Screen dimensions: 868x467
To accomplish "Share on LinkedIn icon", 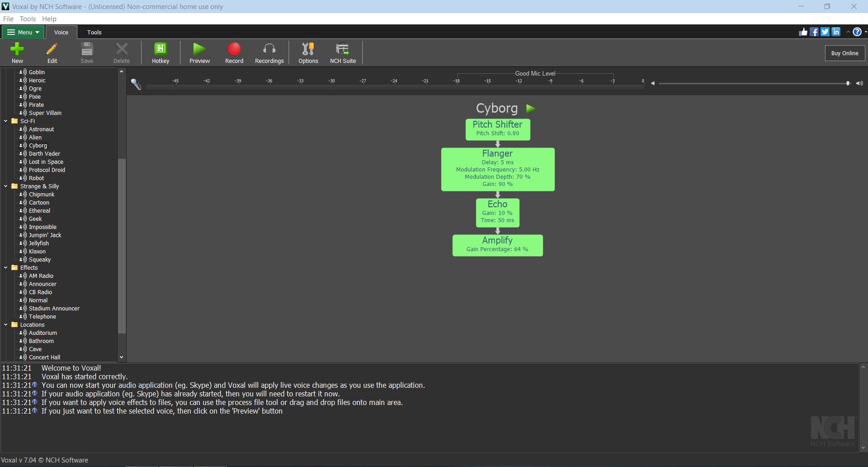I will pos(836,32).
